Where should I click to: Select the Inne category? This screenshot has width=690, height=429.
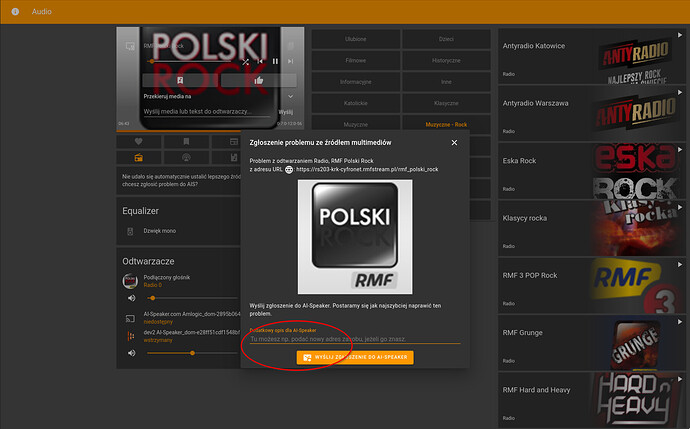coord(446,82)
